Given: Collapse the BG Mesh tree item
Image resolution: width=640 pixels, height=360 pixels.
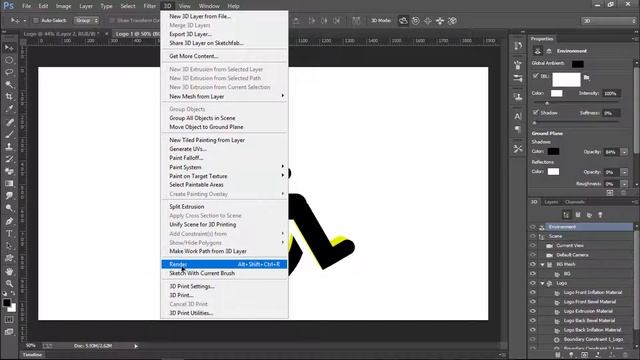Looking at the screenshot, I should [x=542, y=264].
